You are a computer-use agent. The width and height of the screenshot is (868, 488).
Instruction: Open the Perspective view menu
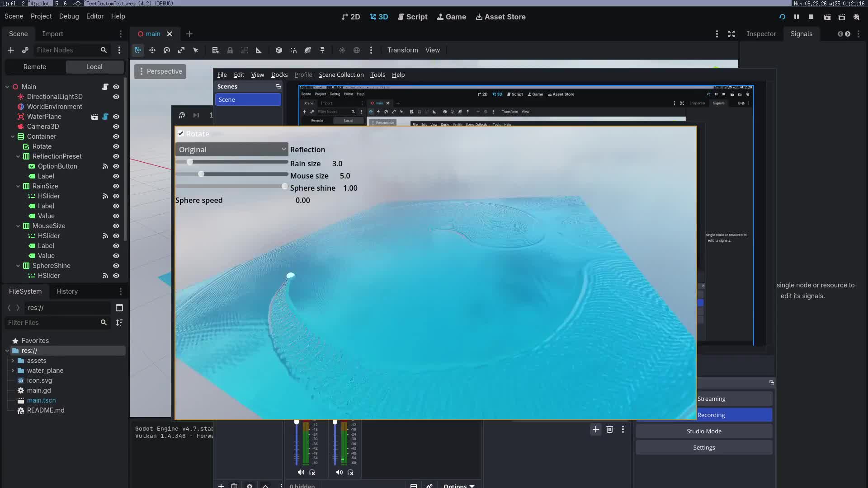click(160, 71)
